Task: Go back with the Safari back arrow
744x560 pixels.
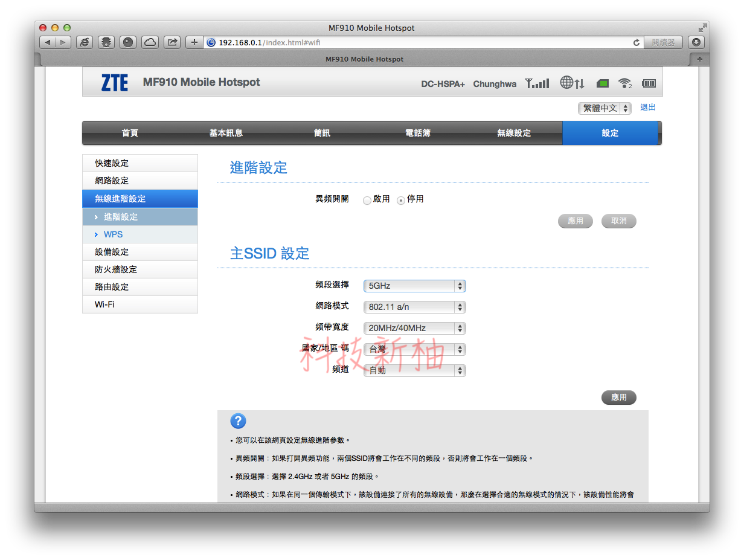Action: point(48,42)
